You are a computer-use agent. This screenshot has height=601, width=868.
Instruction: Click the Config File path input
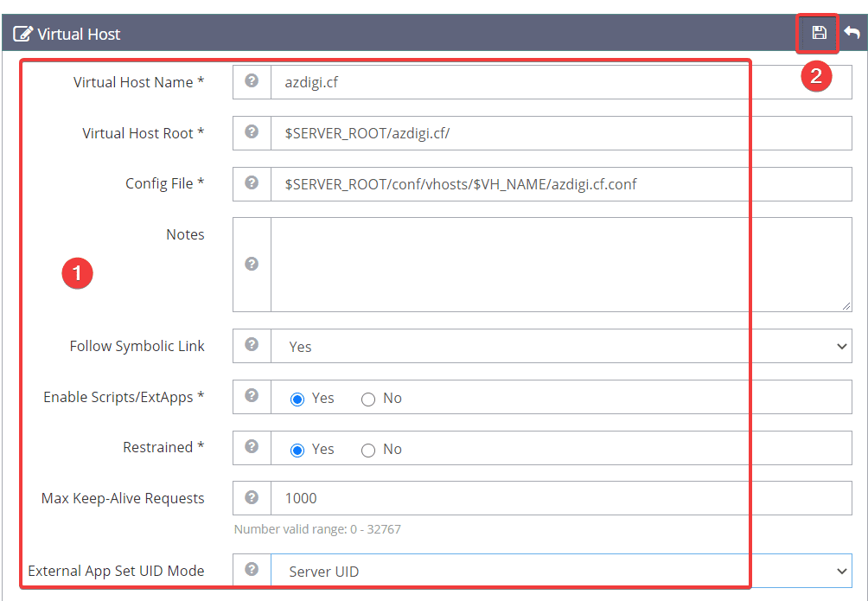[x=519, y=183]
